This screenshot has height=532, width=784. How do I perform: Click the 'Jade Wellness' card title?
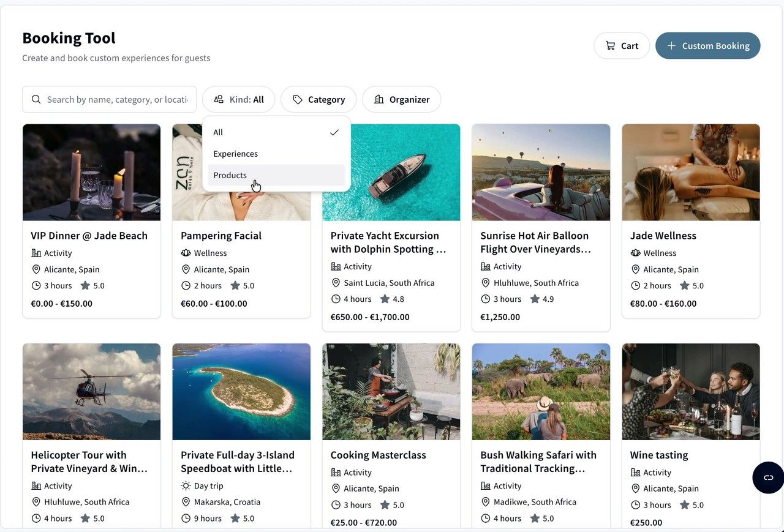663,236
